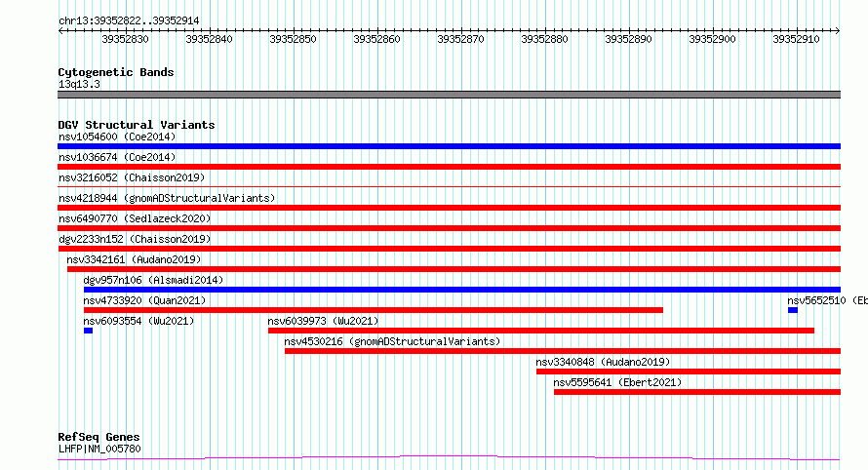The height and width of the screenshot is (470, 868).
Task: Click ruler position 39352890
Action: tap(628, 39)
